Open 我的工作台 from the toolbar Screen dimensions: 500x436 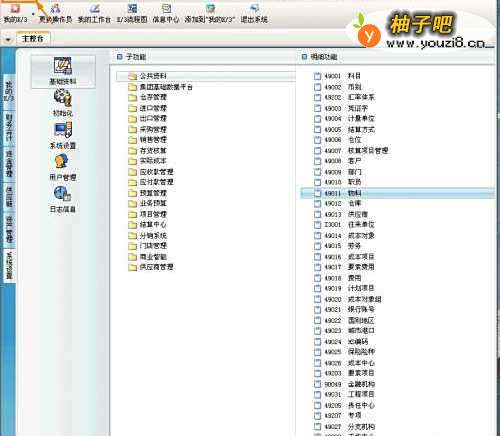point(94,13)
